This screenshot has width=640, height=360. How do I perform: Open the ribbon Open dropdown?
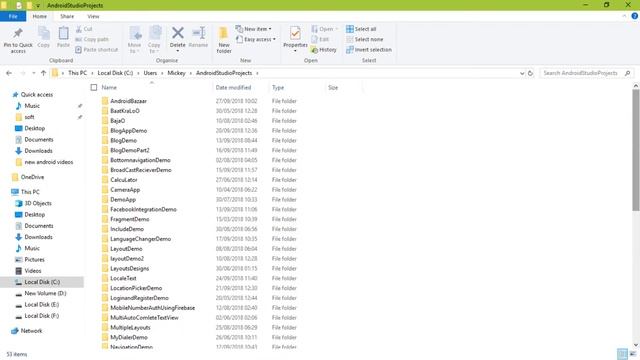pyautogui.click(x=325, y=29)
